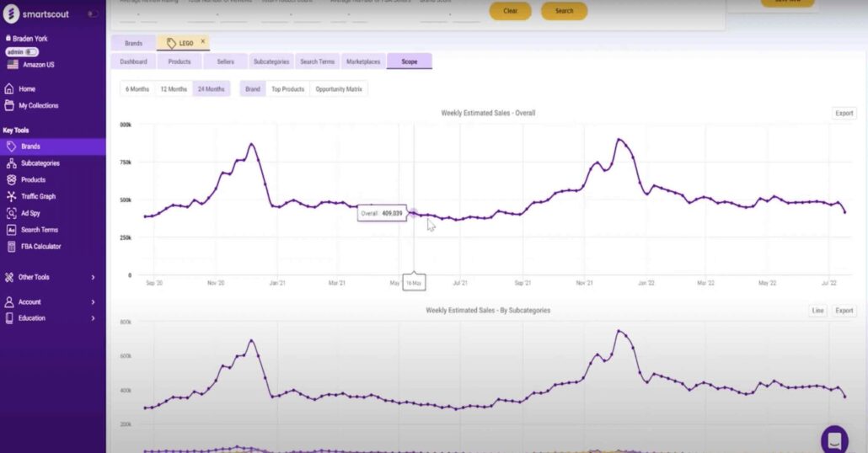Click the yellow Search button
Image resolution: width=868 pixels, height=453 pixels.
564,11
